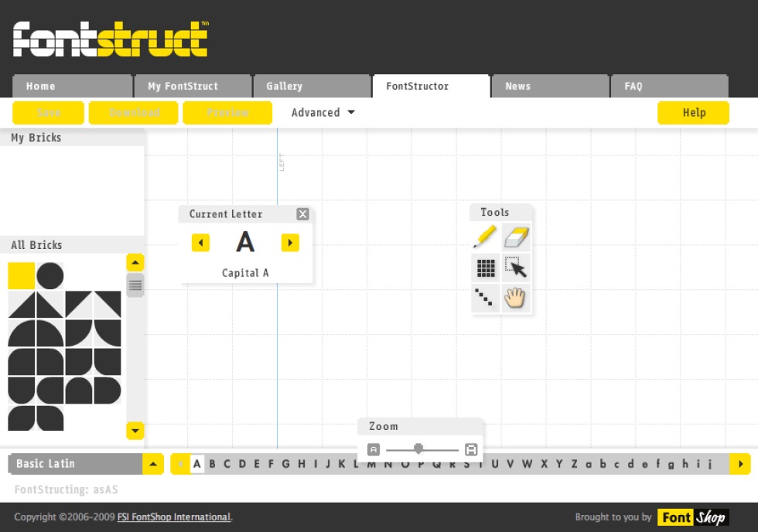The width and height of the screenshot is (758, 532).
Task: Click the Help button
Action: [693, 112]
